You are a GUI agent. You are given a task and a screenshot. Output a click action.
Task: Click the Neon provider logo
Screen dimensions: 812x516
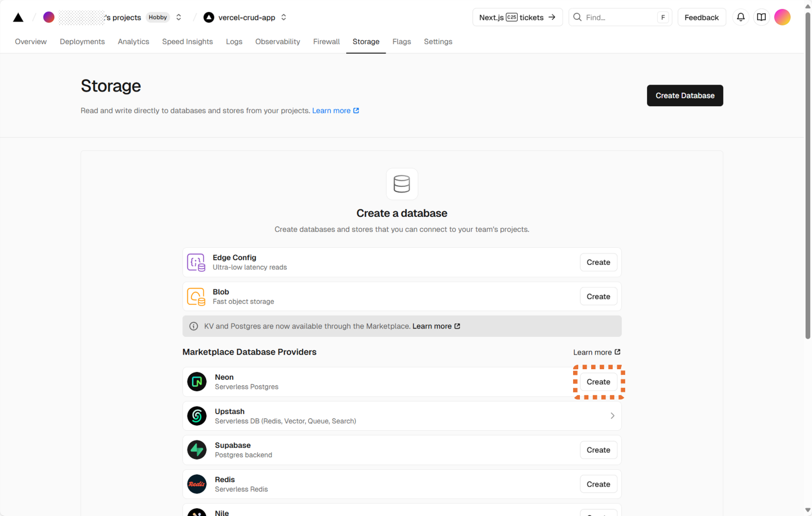coord(197,382)
